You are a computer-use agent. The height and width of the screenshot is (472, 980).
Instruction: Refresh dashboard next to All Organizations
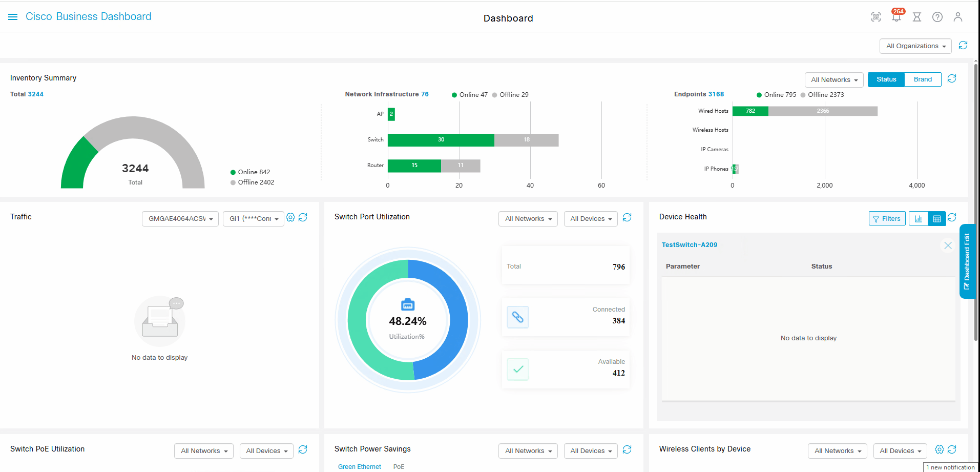tap(963, 46)
